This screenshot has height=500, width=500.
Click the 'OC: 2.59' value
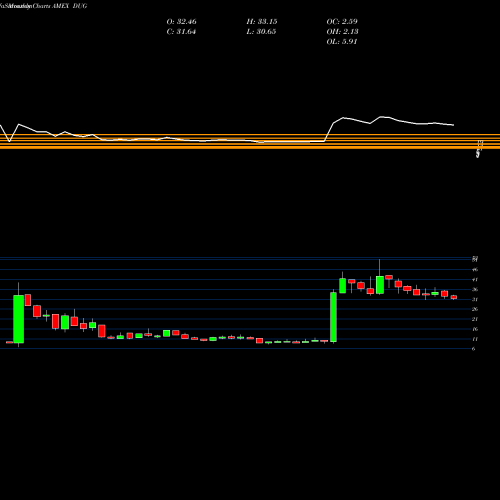[342, 22]
